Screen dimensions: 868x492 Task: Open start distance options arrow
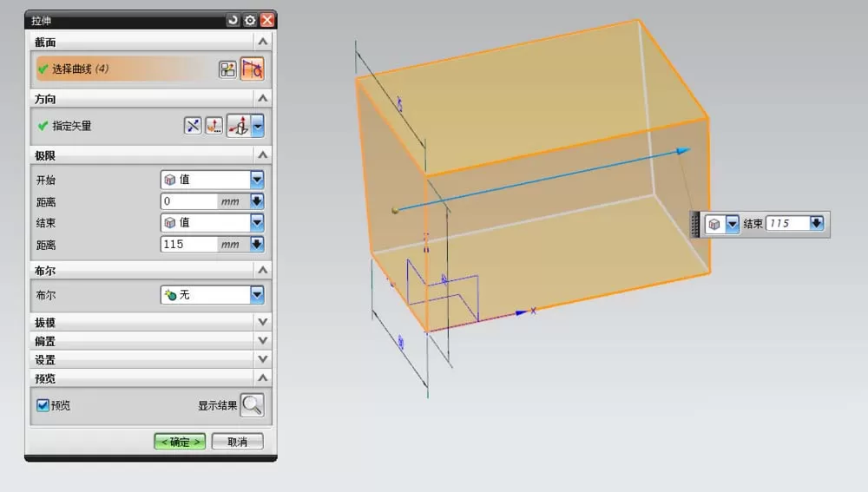(x=257, y=201)
